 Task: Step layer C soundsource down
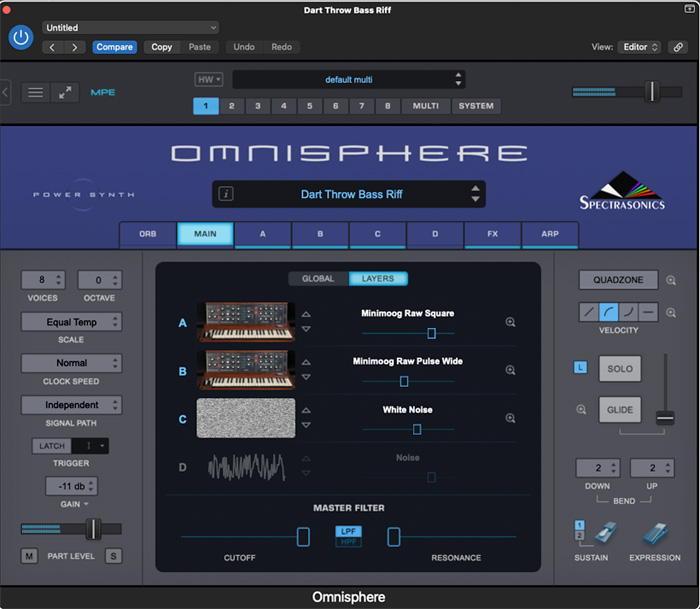click(306, 425)
